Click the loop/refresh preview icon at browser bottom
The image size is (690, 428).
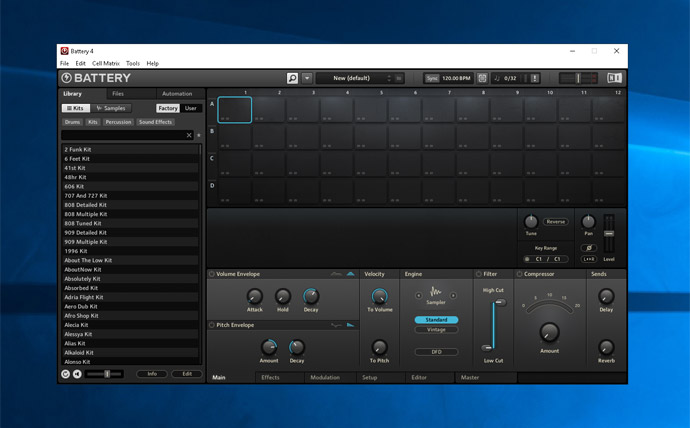tap(66, 374)
